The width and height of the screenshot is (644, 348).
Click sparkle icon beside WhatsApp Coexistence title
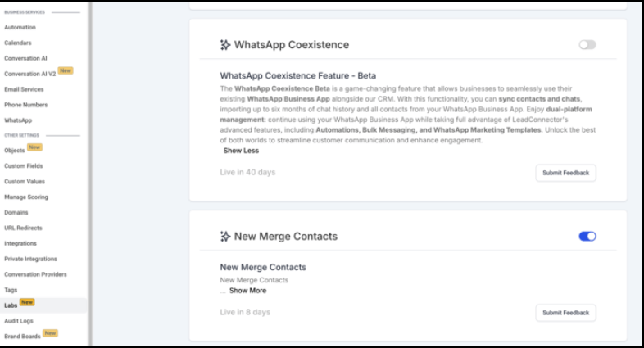[x=224, y=45]
